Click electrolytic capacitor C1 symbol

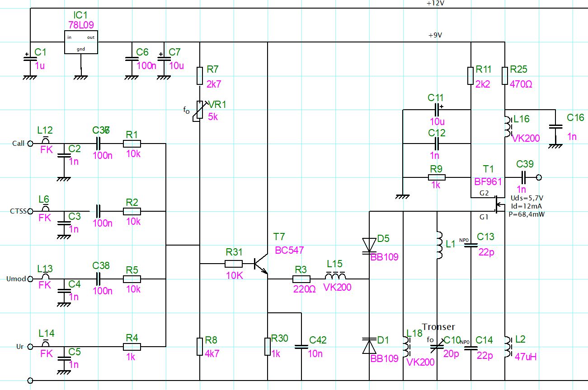pos(29,58)
